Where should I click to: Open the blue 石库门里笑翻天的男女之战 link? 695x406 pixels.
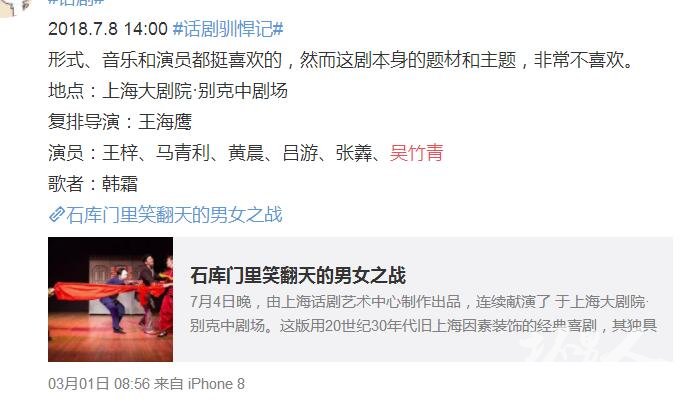174,215
